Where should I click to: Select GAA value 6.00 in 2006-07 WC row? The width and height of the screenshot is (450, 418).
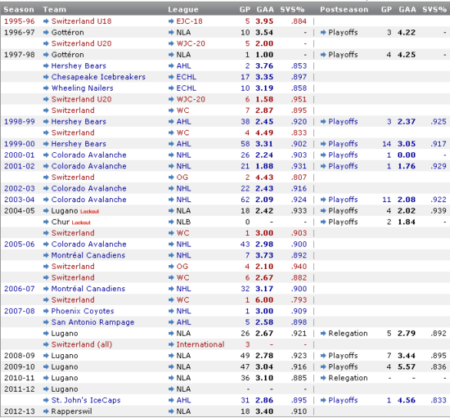[x=264, y=300]
